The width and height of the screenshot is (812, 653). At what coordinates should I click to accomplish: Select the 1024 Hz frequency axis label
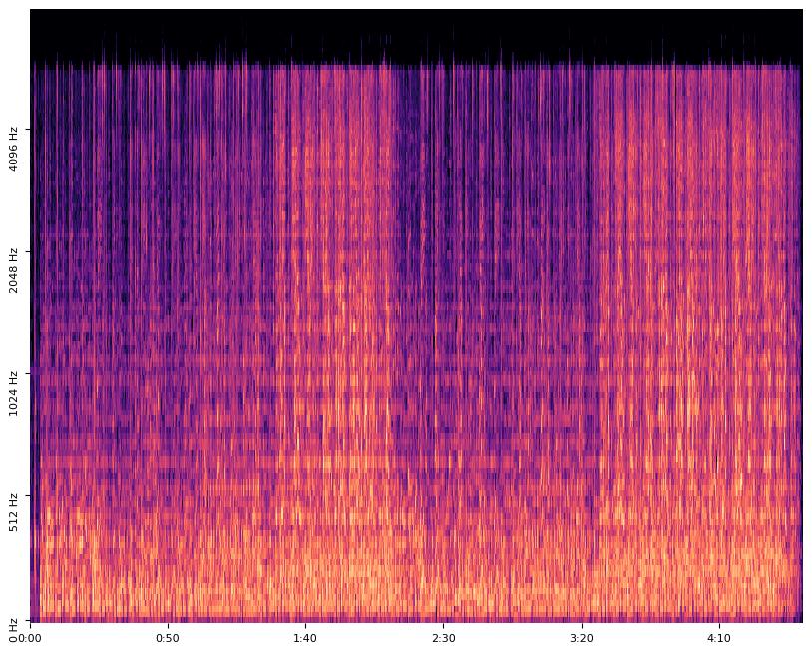[x=13, y=393]
